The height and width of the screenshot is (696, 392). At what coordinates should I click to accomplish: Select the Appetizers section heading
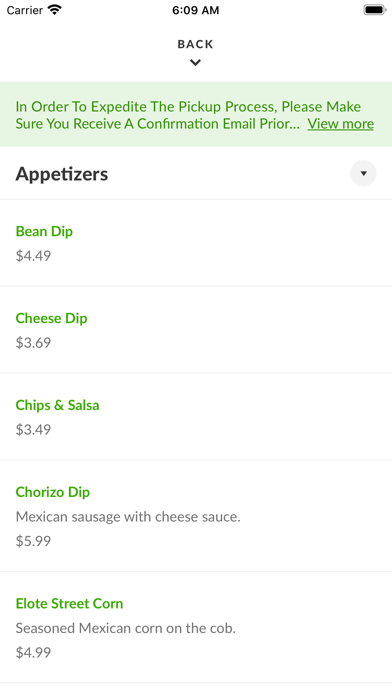pyautogui.click(x=62, y=174)
